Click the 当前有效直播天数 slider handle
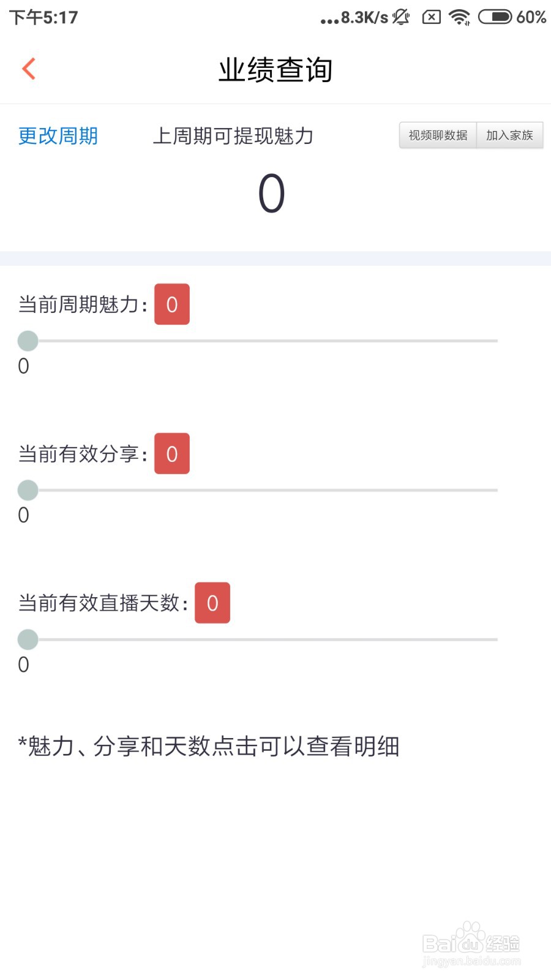Screen dimensions: 551x980 click(x=28, y=639)
